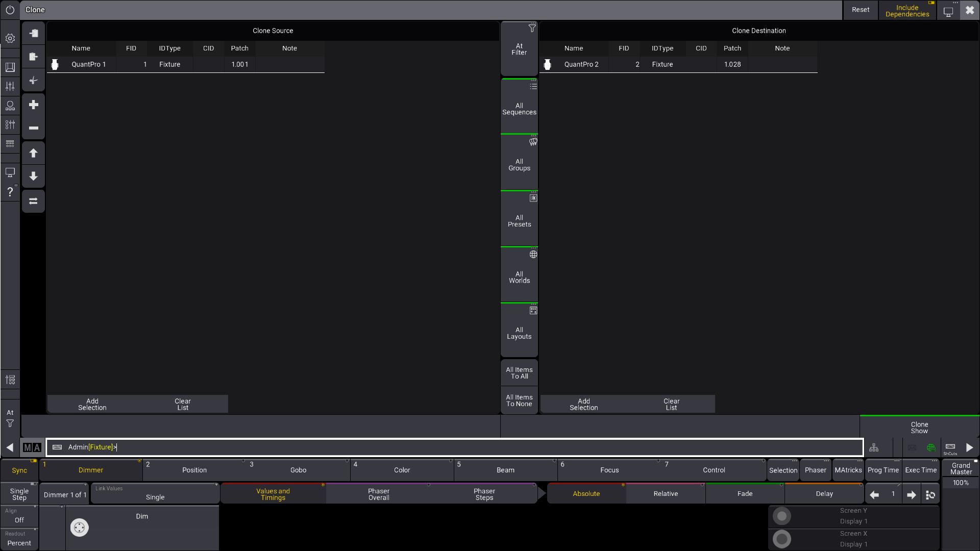Click the up arrow move icon
The image size is (980, 551).
[34, 153]
